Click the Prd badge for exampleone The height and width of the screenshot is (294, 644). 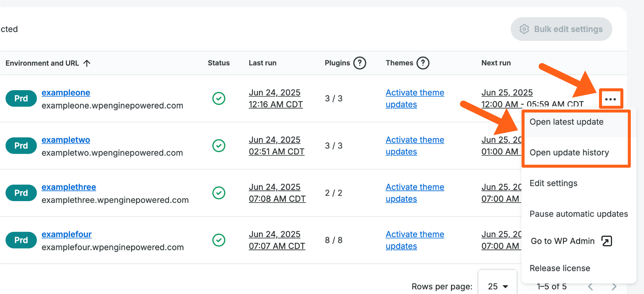coord(21,99)
